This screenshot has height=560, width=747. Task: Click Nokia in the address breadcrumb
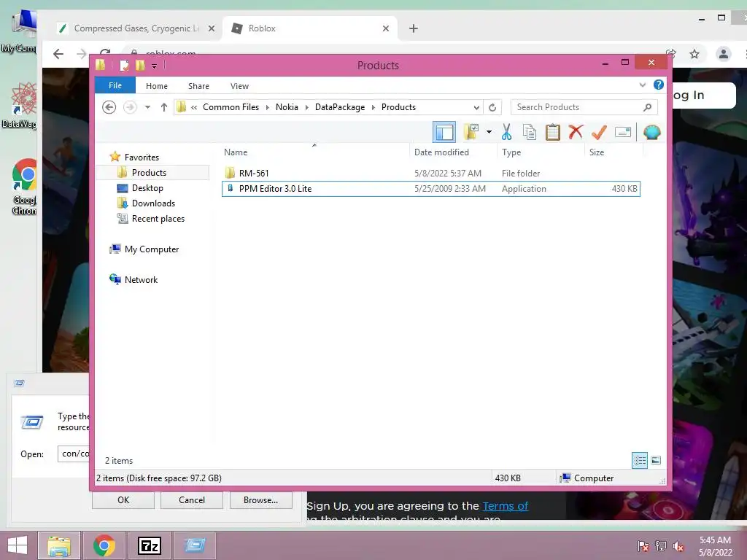coord(287,107)
